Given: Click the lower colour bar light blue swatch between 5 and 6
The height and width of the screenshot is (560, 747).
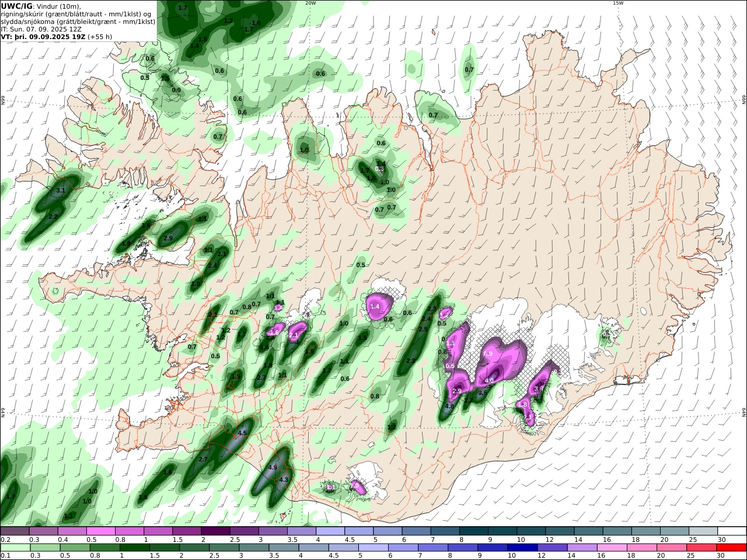Looking at the screenshot, I should [x=373, y=548].
